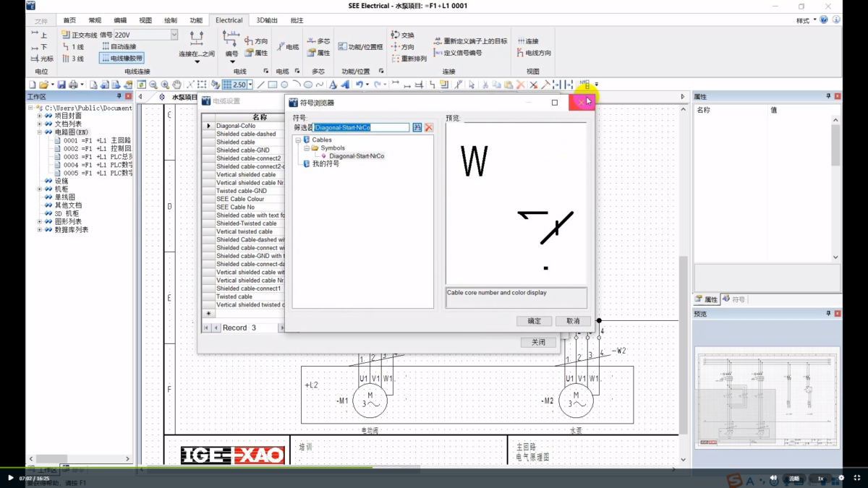Click 定义信号编号 command
Screen dimensions: 868x488
point(458,53)
